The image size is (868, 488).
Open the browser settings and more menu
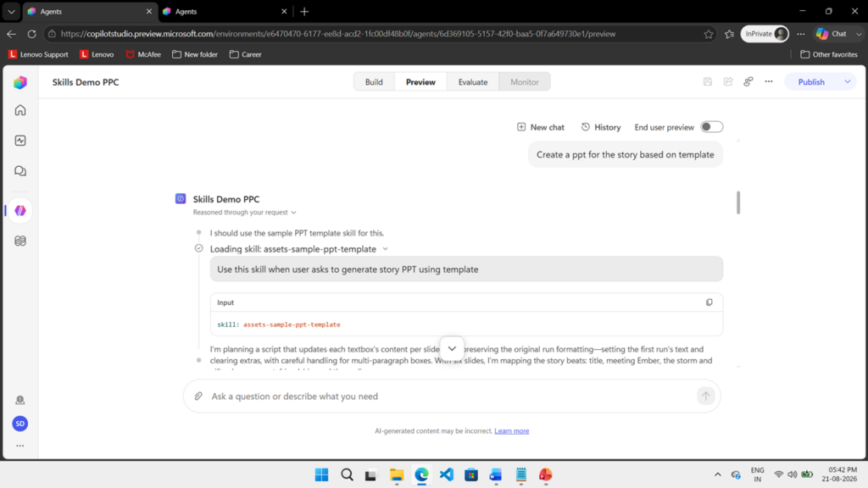[801, 34]
